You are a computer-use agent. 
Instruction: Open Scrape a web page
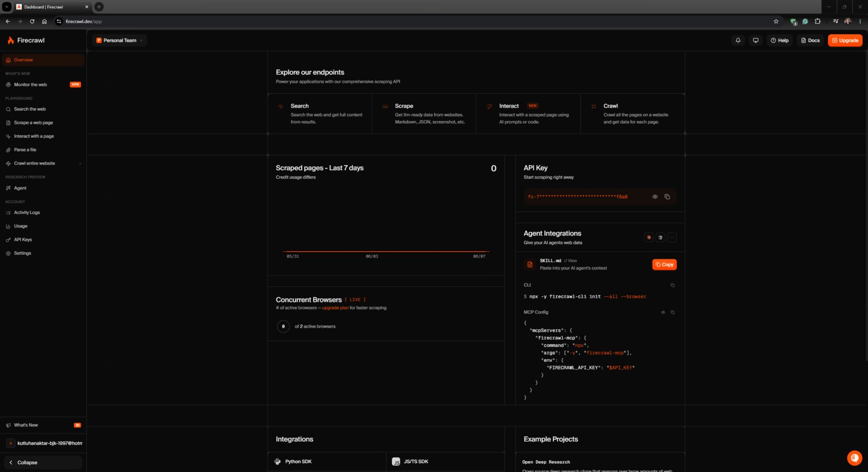43,123
